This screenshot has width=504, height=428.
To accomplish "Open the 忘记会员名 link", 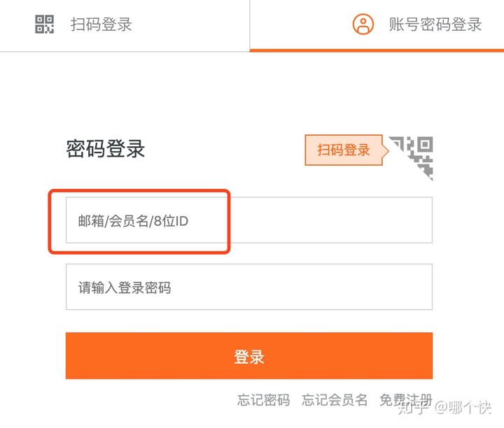I will [335, 400].
